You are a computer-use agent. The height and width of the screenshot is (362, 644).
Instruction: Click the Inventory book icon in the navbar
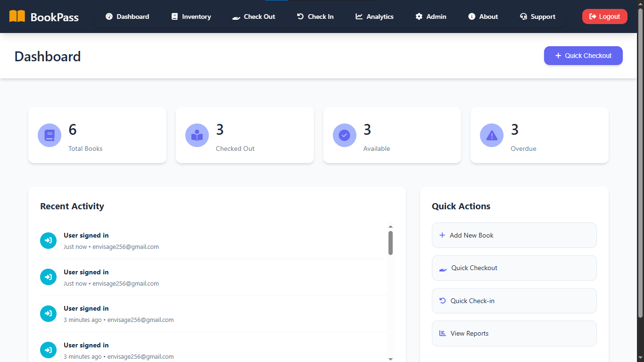click(x=173, y=16)
